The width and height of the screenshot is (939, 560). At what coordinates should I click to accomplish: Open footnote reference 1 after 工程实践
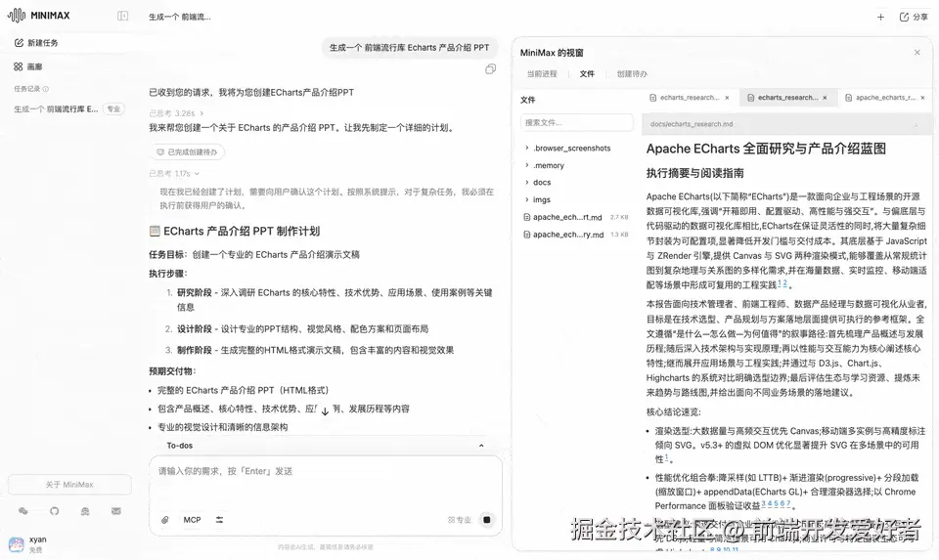pyautogui.click(x=780, y=283)
